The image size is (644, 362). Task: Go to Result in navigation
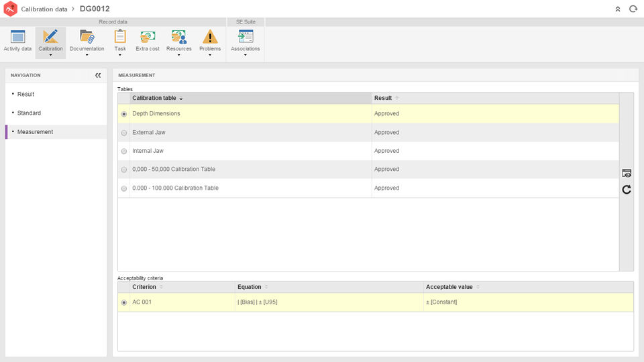(x=26, y=95)
